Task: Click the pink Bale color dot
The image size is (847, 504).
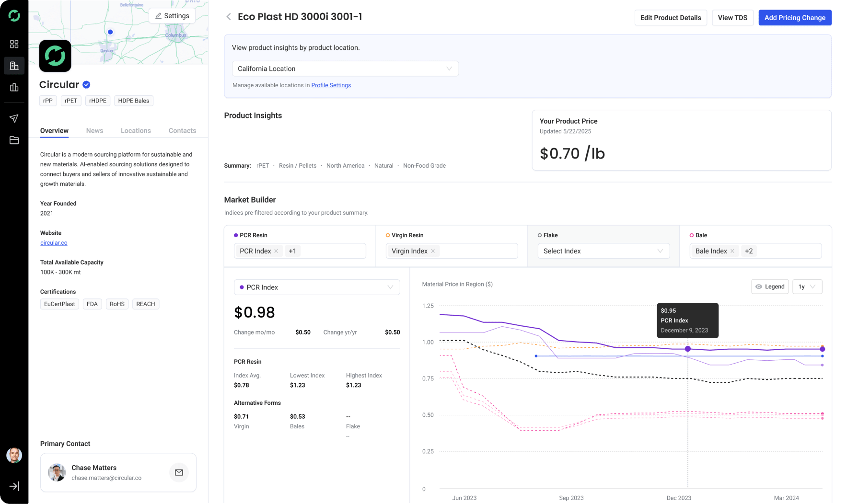Action: pos(692,235)
